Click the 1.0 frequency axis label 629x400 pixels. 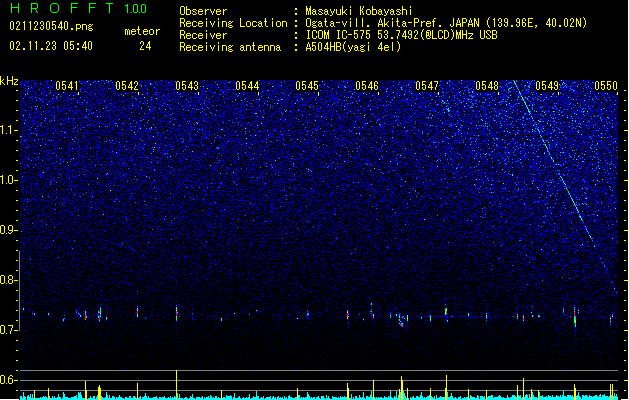click(9, 180)
